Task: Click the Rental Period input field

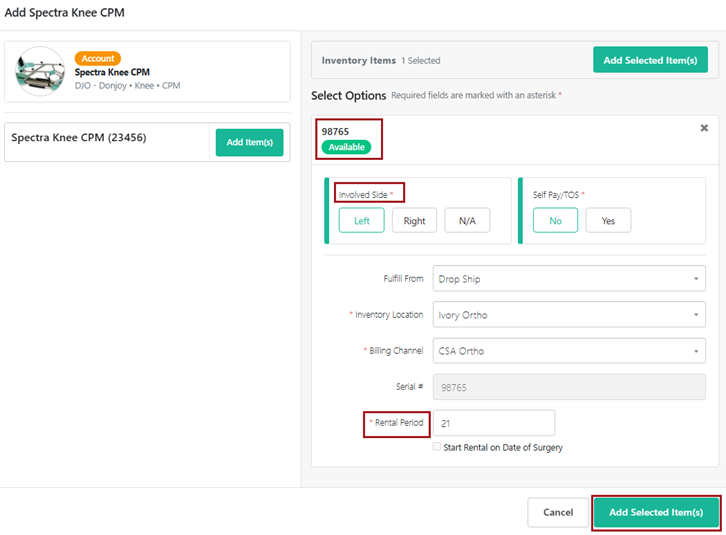Action: pos(493,423)
